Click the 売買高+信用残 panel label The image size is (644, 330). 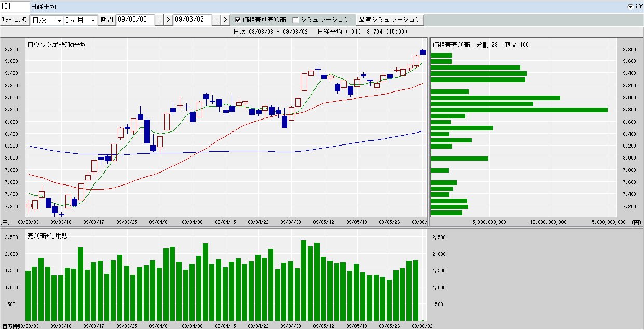[48, 235]
